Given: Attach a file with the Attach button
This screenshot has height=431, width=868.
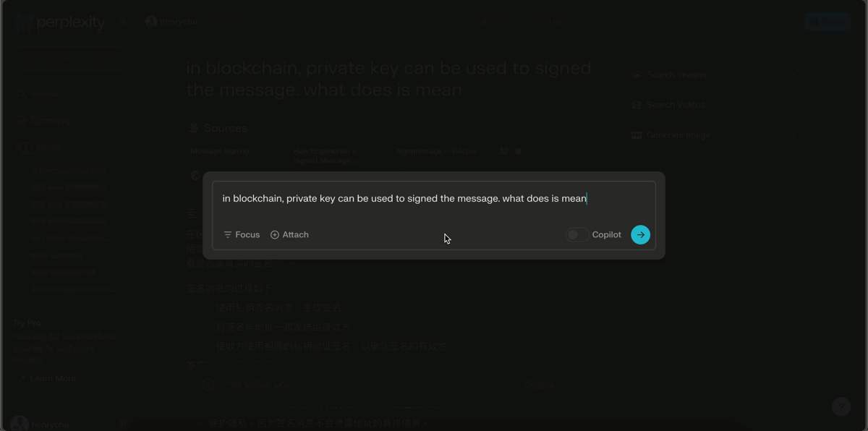Looking at the screenshot, I should coord(289,234).
